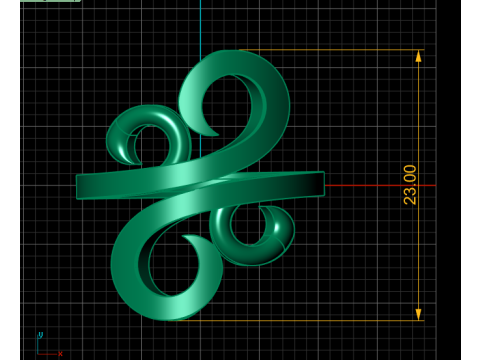Viewport: 480px width, 360px height.
Task: Select the green swirl ring model
Action: pyautogui.click(x=200, y=185)
